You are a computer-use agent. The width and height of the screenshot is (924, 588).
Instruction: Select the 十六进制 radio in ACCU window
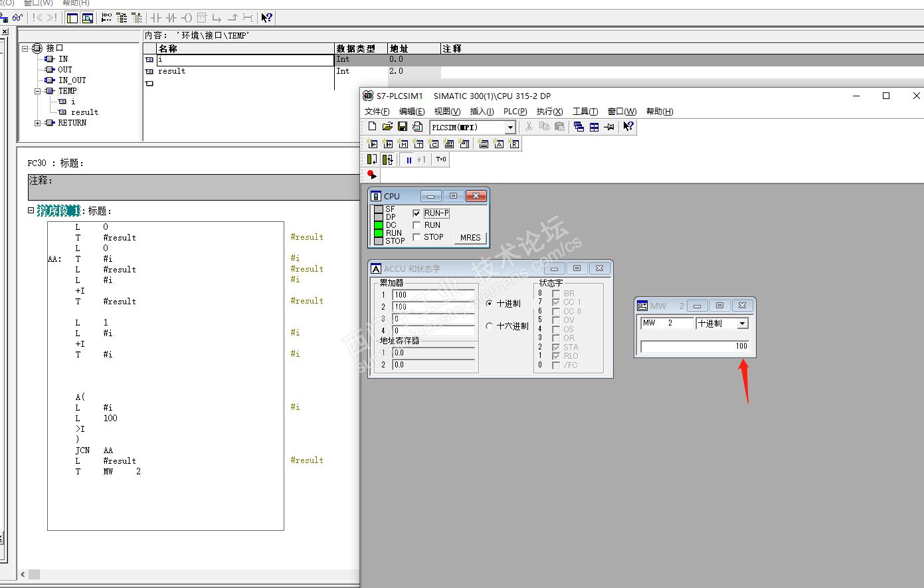tap(490, 326)
